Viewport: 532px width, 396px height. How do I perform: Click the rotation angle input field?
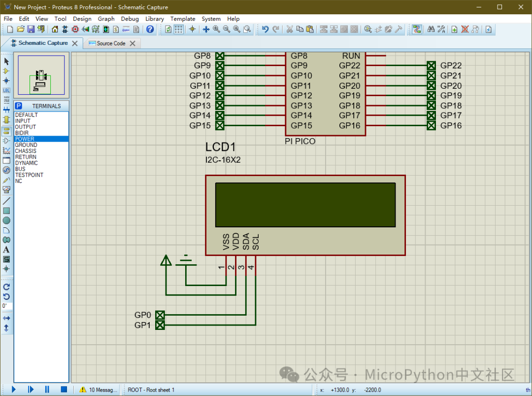(x=7, y=306)
